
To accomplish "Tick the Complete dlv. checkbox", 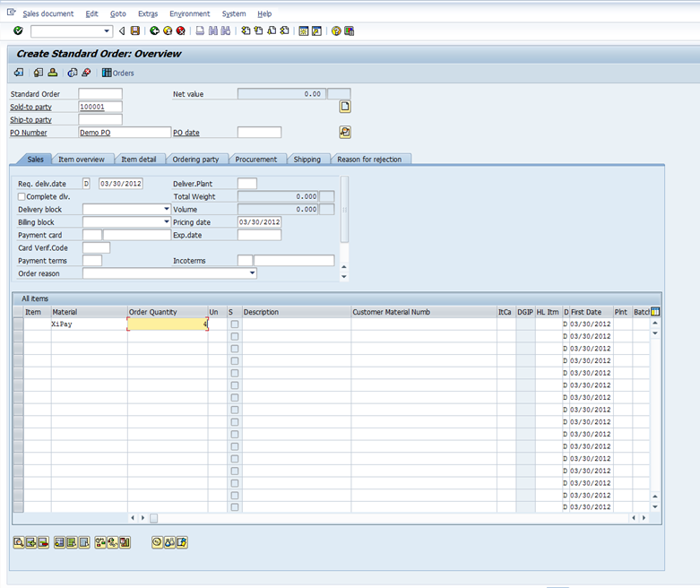I will [22, 196].
